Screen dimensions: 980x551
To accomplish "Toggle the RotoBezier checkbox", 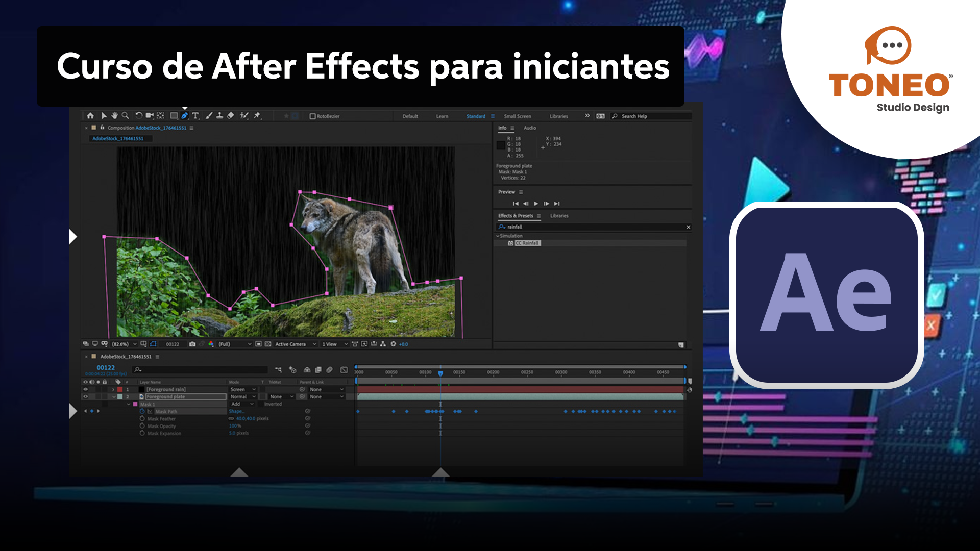I will click(312, 116).
